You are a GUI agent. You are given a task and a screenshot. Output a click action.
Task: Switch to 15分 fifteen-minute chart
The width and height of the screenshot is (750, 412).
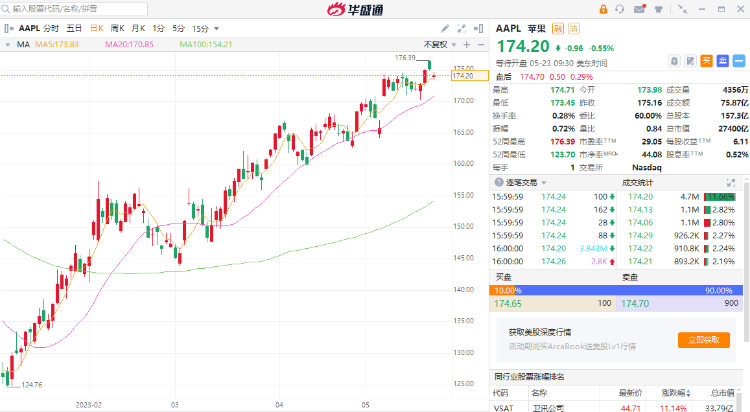click(x=200, y=29)
